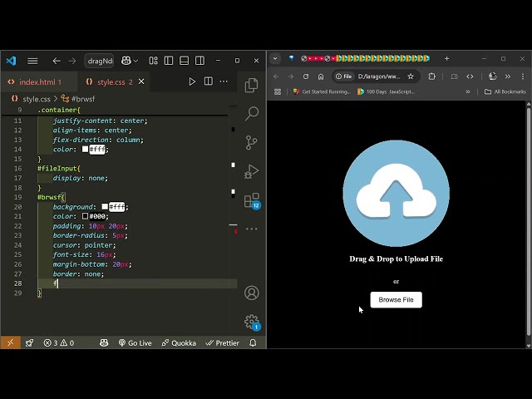Open the VS Code hamburger menu

32,61
